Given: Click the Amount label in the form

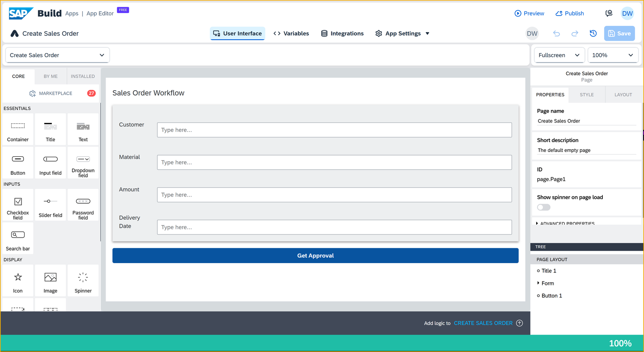Looking at the screenshot, I should pos(129,189).
